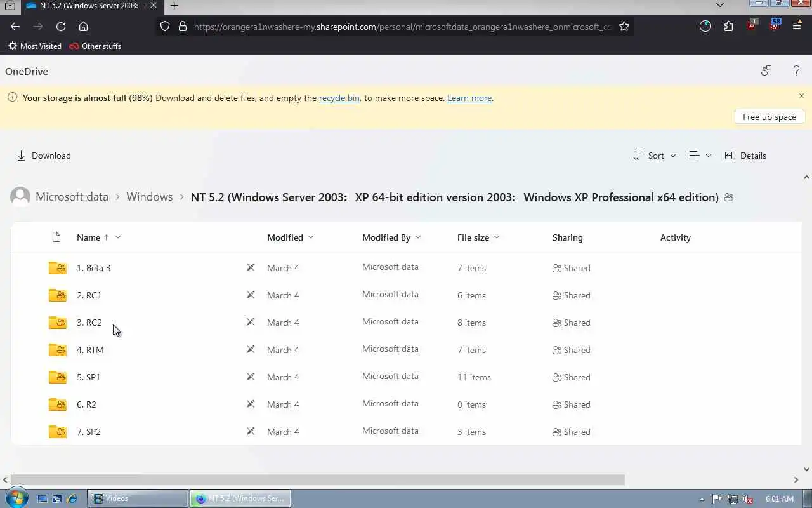Screen dimensions: 812x508
Task: Go to Microsoft data breadcrumb
Action: (x=72, y=197)
